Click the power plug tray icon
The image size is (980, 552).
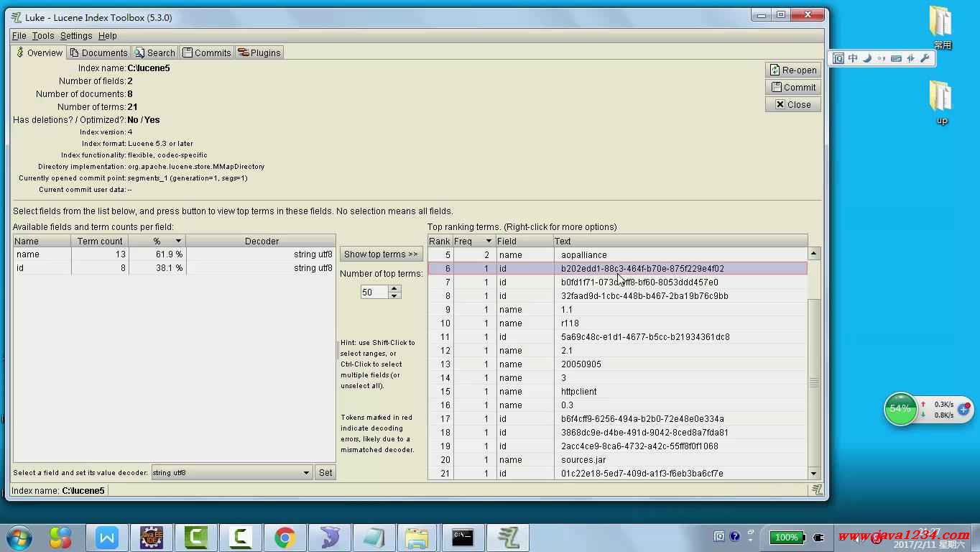coord(818,537)
